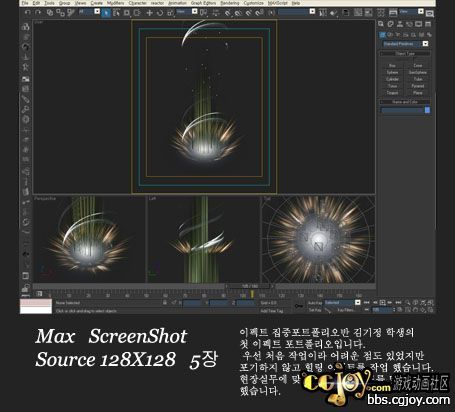This screenshot has width=455, height=412.
Task: Expand the Standard Primitives dropdown
Action: (x=425, y=44)
